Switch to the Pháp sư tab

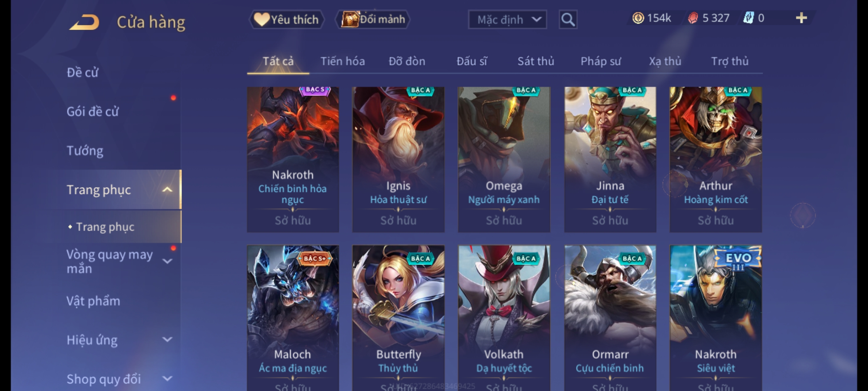click(x=600, y=61)
